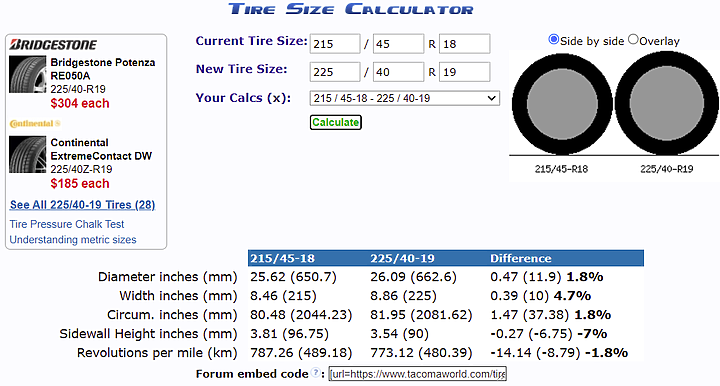Open the Continental ExtremeContact tire thumbnail

(28, 154)
